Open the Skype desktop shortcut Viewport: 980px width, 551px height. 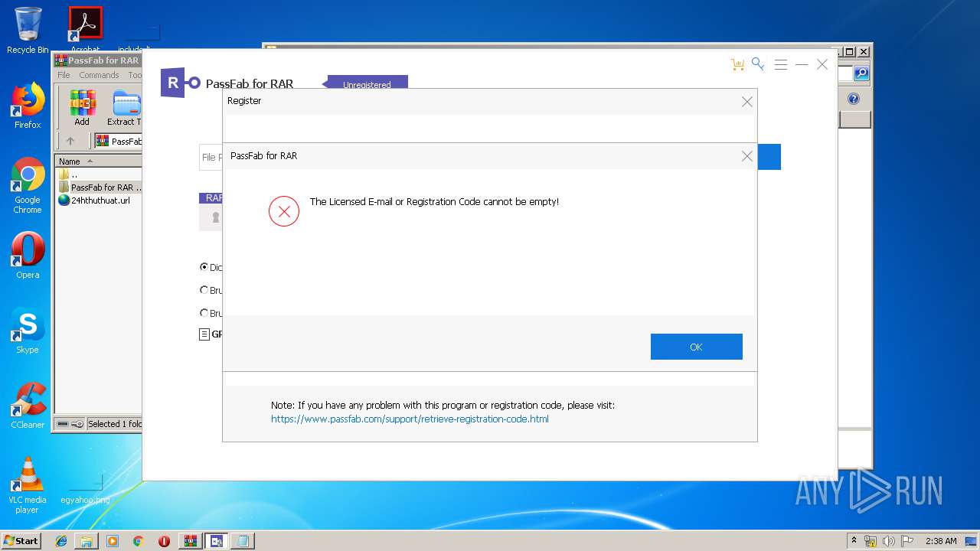click(x=28, y=331)
